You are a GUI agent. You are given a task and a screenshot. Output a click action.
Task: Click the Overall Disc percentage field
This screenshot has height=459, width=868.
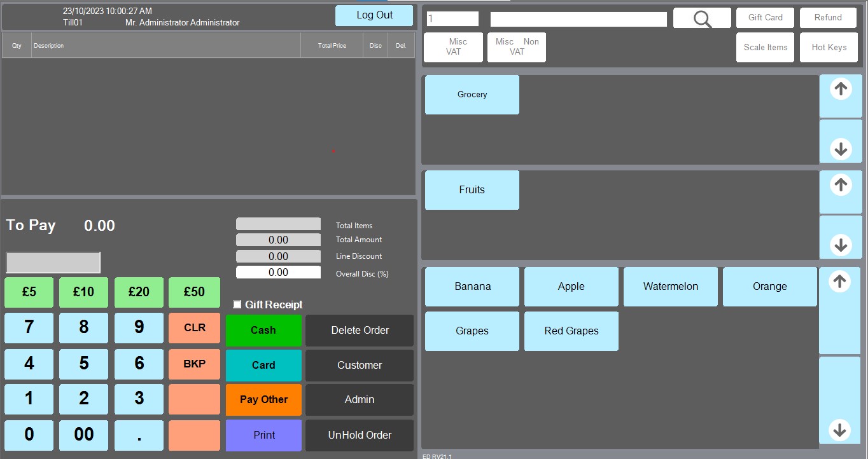278,271
